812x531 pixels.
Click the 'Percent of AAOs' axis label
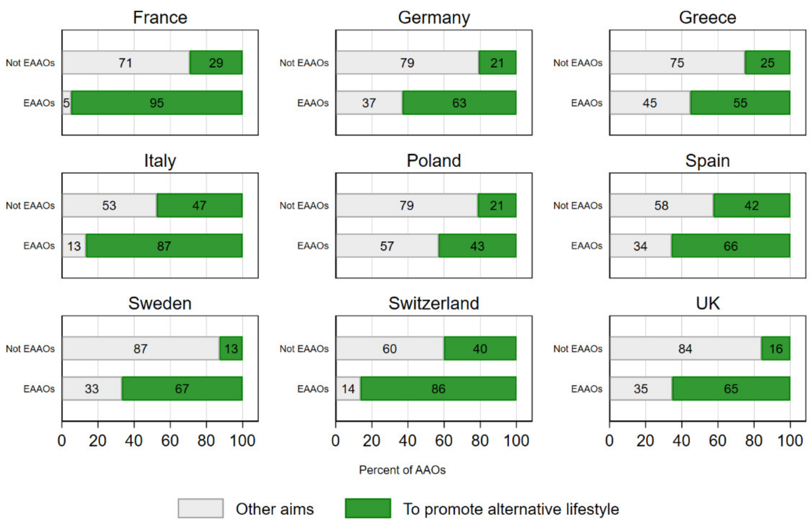coord(402,470)
